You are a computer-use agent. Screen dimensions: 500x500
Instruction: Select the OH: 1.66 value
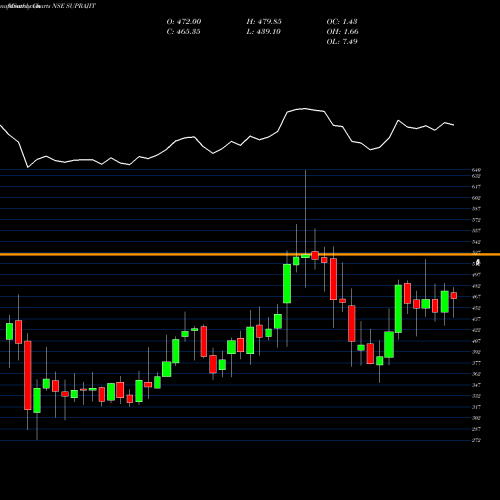pyautogui.click(x=342, y=31)
